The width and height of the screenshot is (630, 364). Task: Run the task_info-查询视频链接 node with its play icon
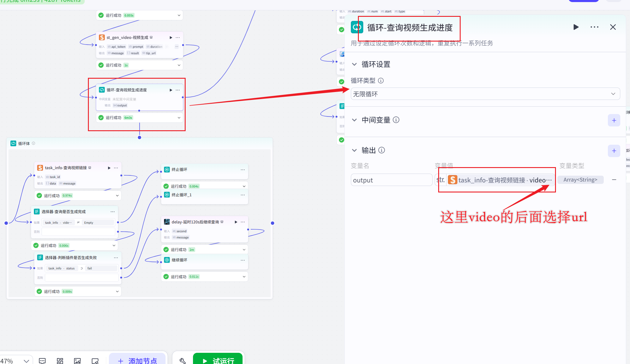coord(109,167)
